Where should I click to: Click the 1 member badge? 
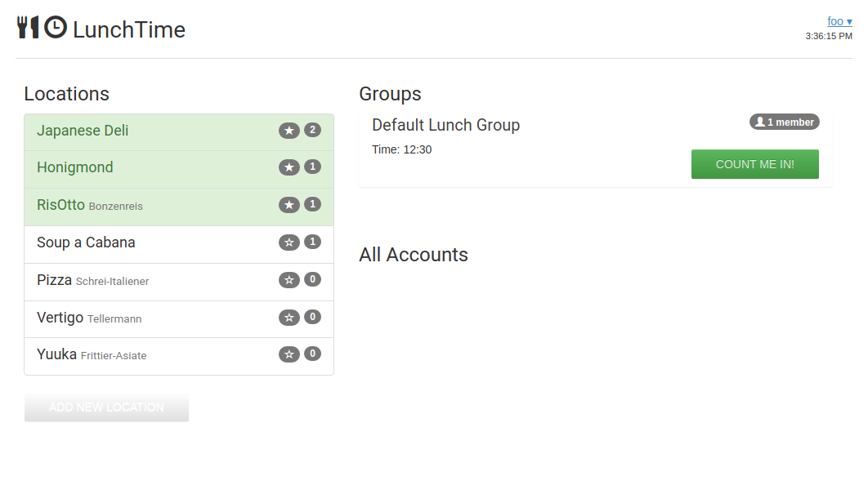click(x=784, y=122)
